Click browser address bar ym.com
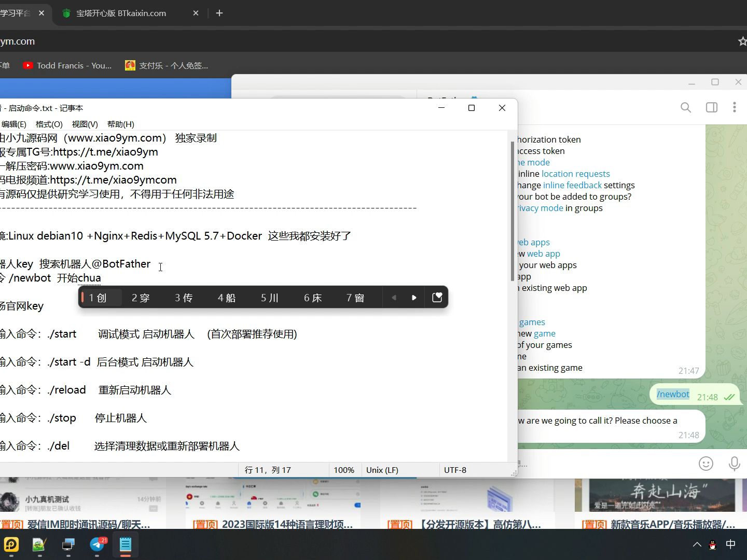This screenshot has width=747, height=560. (x=363, y=41)
